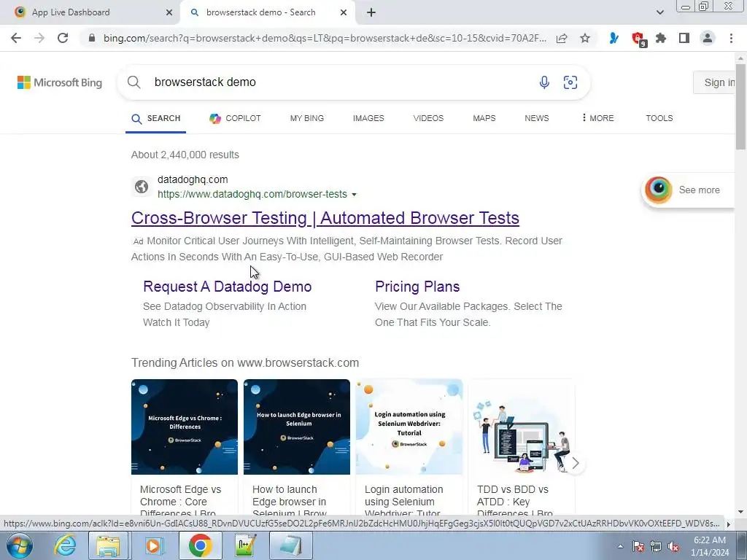Viewport: 747px width, 560px height.
Task: Click the network tray icon
Action: (x=656, y=547)
